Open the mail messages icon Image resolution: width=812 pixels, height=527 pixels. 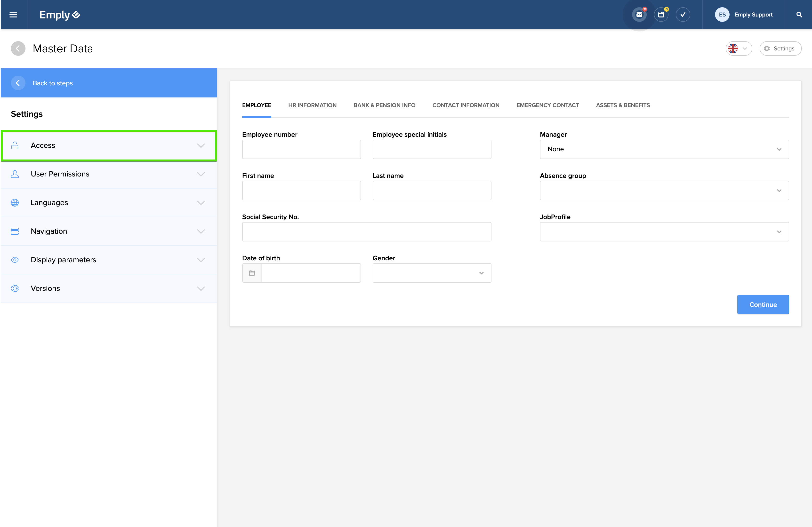coord(639,15)
